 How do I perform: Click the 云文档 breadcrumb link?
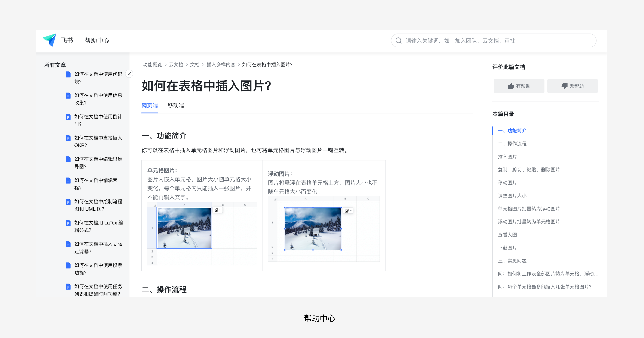click(x=176, y=65)
